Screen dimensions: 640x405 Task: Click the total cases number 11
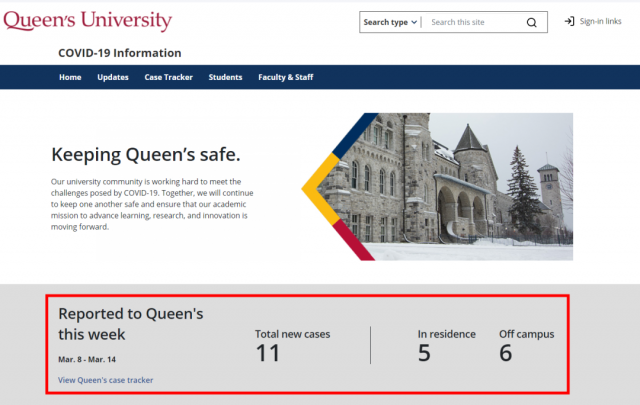(268, 353)
